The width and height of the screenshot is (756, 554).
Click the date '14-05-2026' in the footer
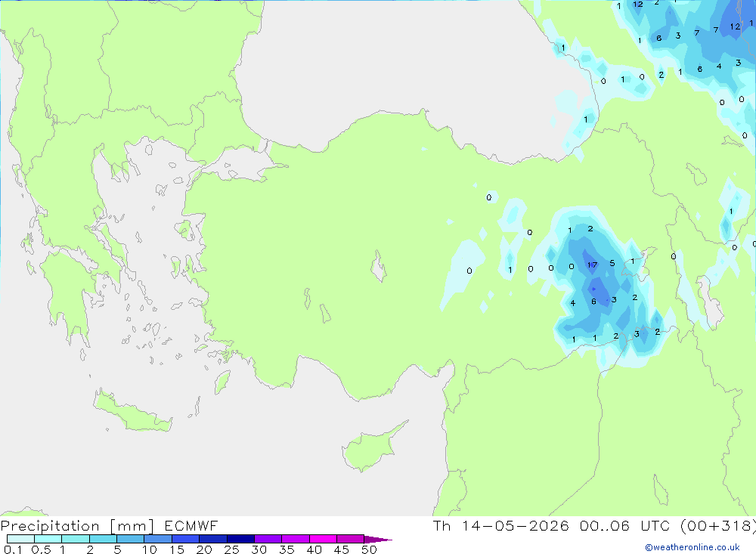pyautogui.click(x=515, y=525)
